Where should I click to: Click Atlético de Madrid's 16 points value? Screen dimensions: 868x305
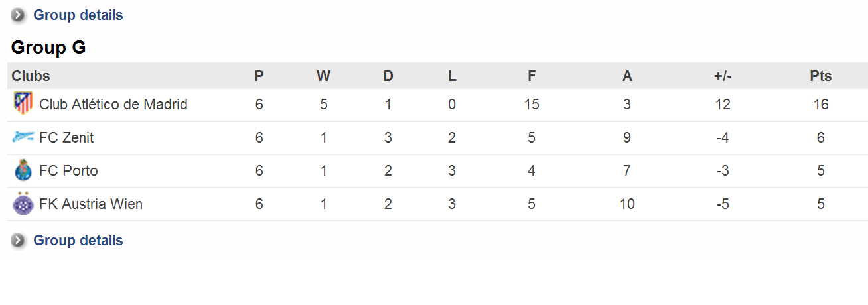click(x=821, y=104)
